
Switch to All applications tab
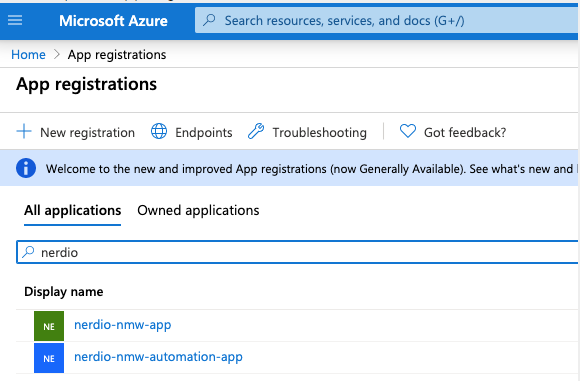tap(72, 210)
